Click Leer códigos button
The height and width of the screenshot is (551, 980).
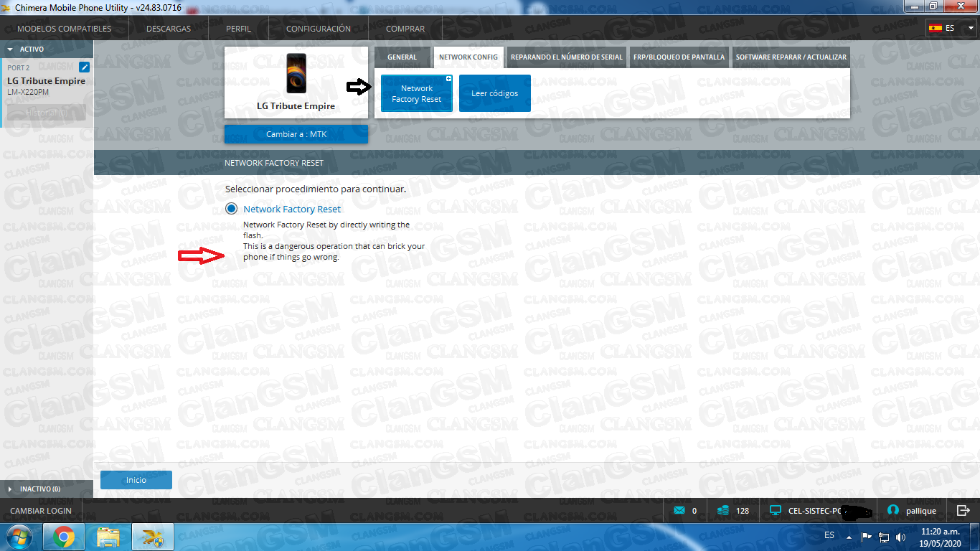click(x=495, y=93)
